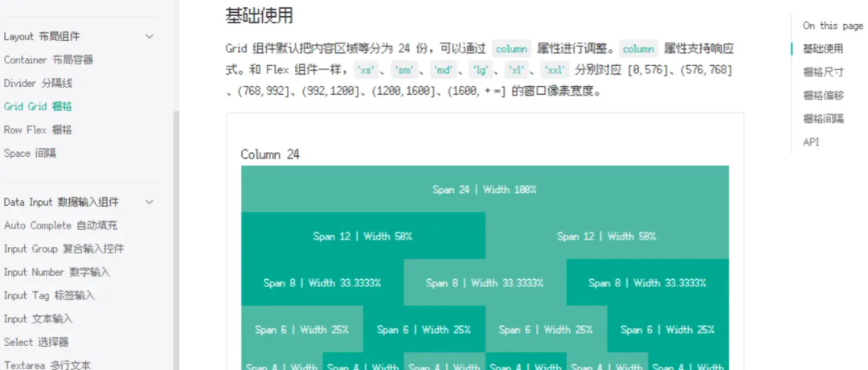868x370 pixels.
Task: Click the 'xxl' breakpoint code tag
Action: (x=554, y=70)
